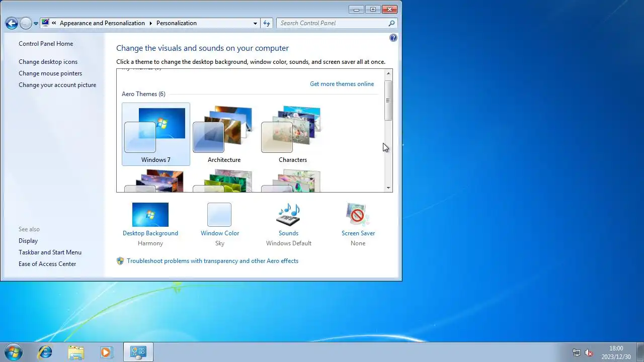Open Change your account picture link
The height and width of the screenshot is (362, 644).
coord(57,85)
